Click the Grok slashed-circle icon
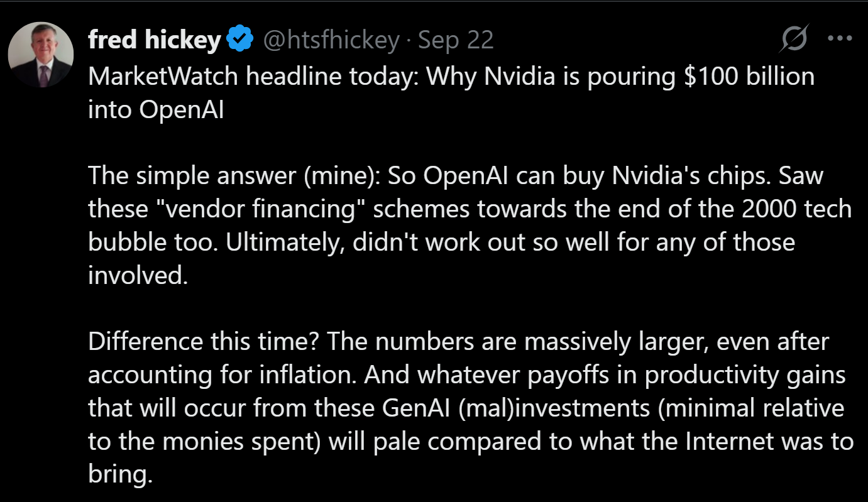868x502 pixels. point(793,41)
